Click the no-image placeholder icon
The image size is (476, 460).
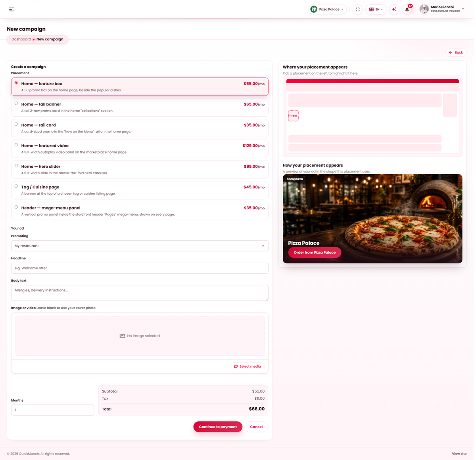[x=122, y=336]
